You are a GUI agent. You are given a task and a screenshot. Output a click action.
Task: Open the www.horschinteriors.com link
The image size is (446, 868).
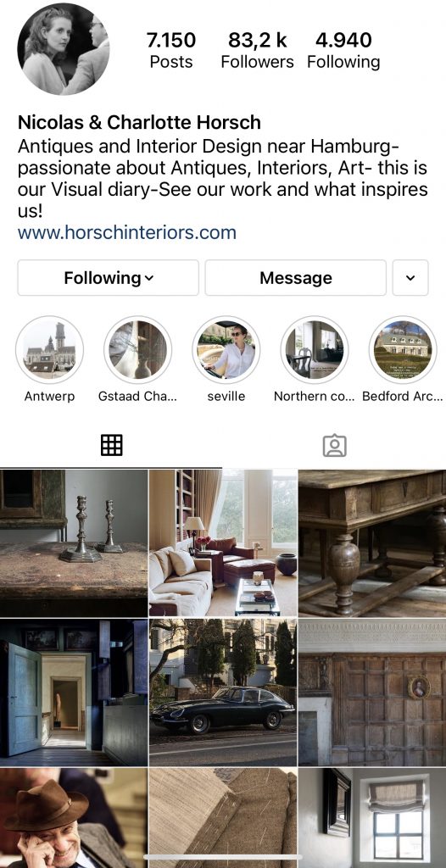click(x=127, y=232)
